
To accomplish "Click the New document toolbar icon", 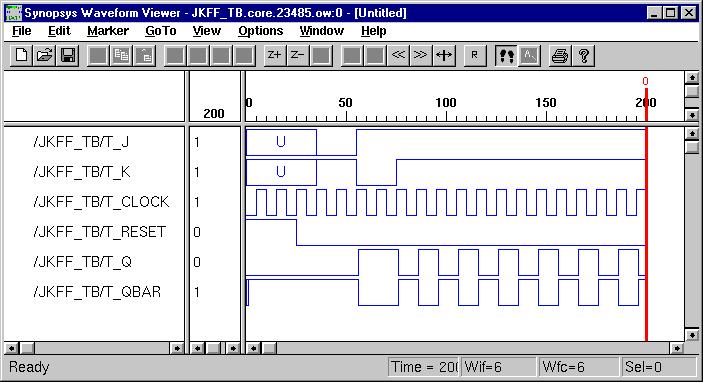I will [x=21, y=56].
